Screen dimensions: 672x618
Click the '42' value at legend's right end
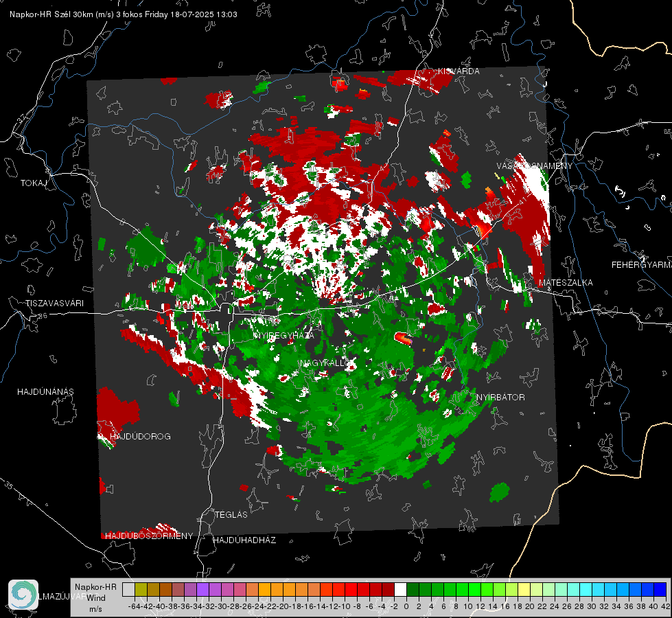pyautogui.click(x=666, y=606)
